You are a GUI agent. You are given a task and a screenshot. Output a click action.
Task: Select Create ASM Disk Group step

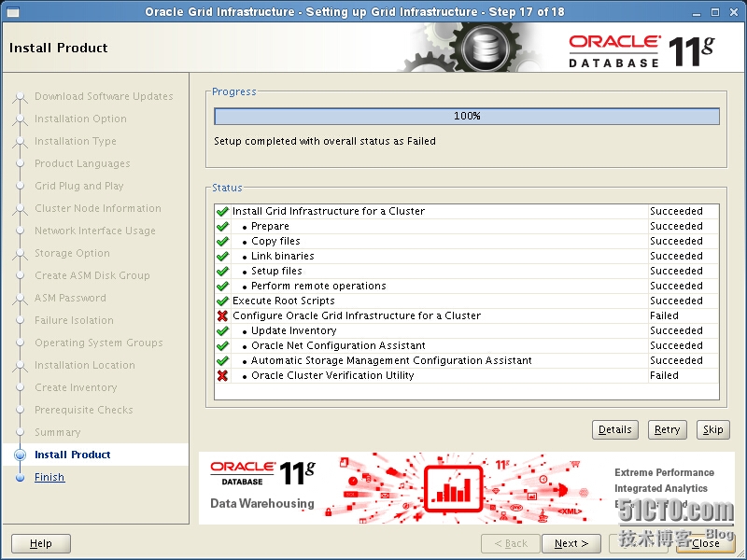click(x=92, y=275)
